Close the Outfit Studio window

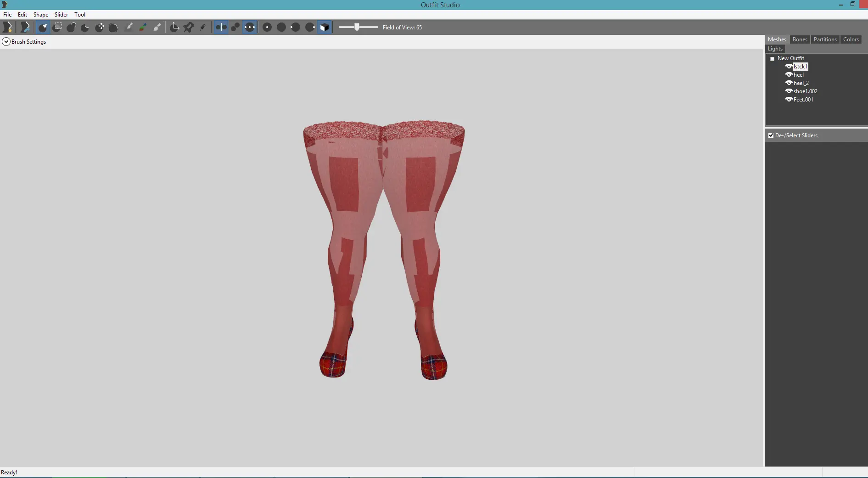(863, 5)
